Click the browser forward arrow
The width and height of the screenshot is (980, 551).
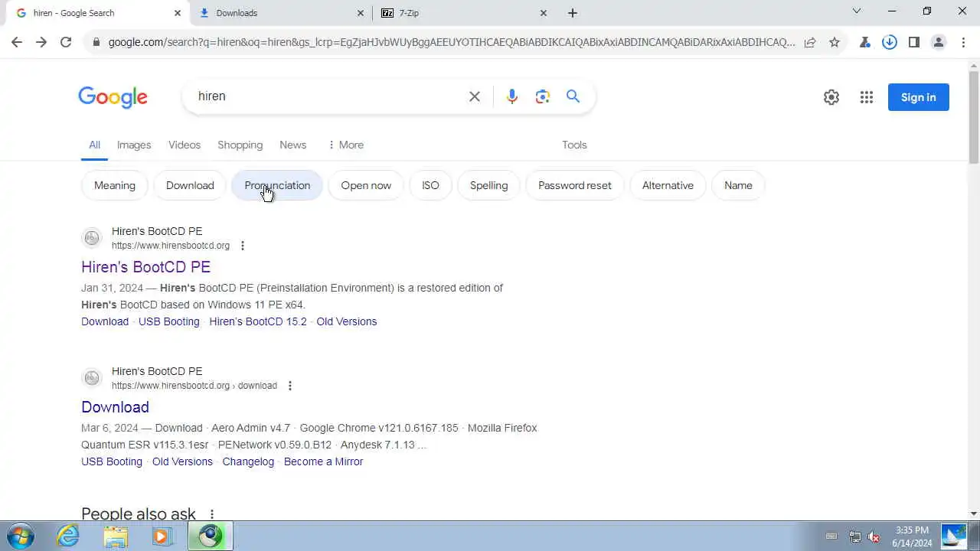[x=41, y=42]
